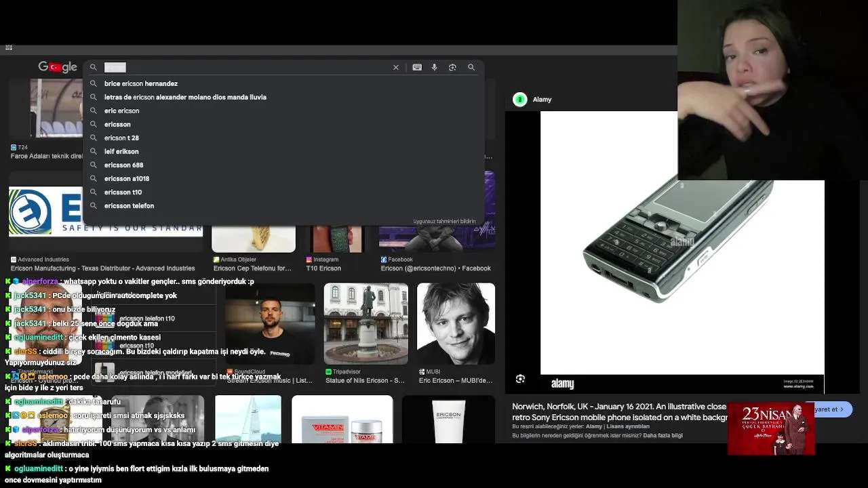Pick suggestion 'leif erikson'
Screen dimensions: 868x488
click(x=121, y=151)
